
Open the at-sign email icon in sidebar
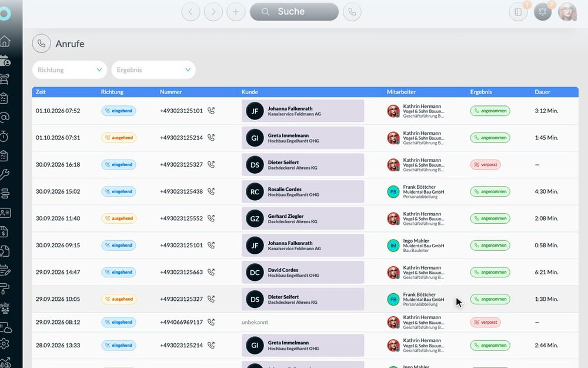click(5, 118)
